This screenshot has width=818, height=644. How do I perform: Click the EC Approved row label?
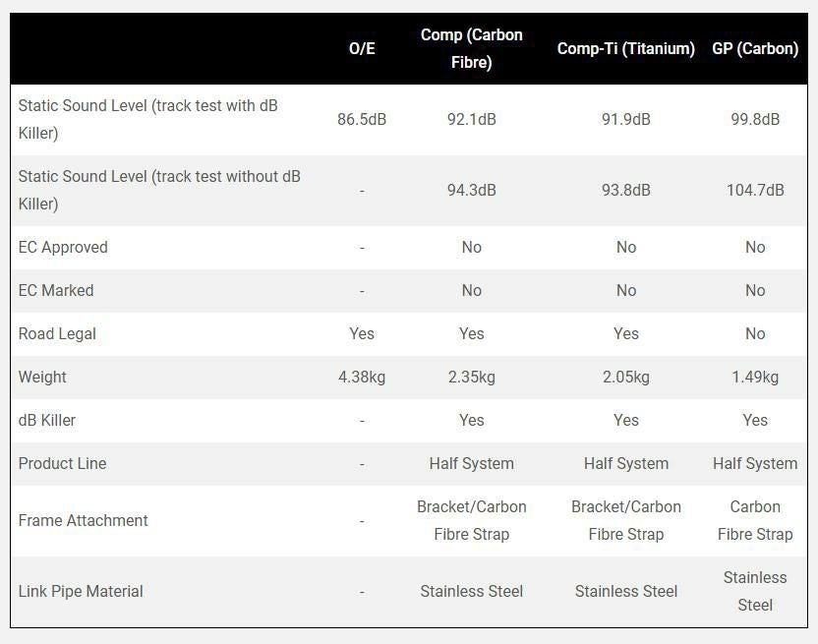[63, 247]
